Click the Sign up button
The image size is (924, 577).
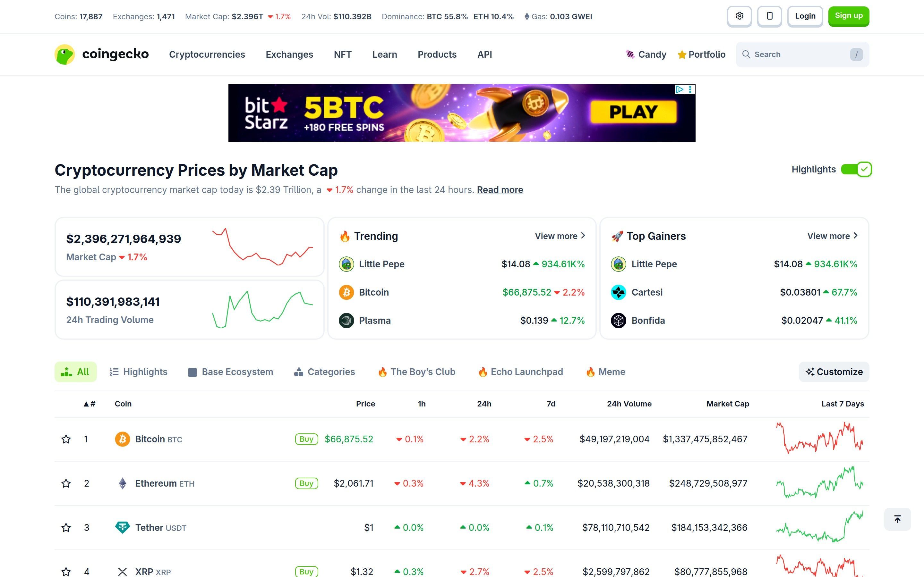(848, 16)
